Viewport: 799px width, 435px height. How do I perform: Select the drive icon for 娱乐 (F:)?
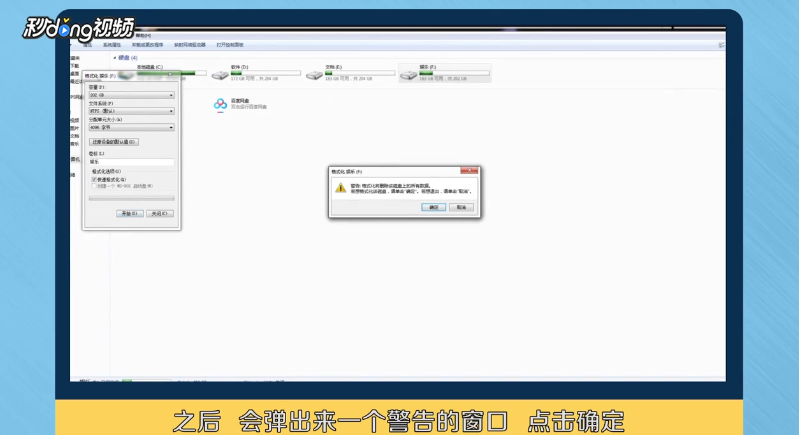[x=409, y=75]
